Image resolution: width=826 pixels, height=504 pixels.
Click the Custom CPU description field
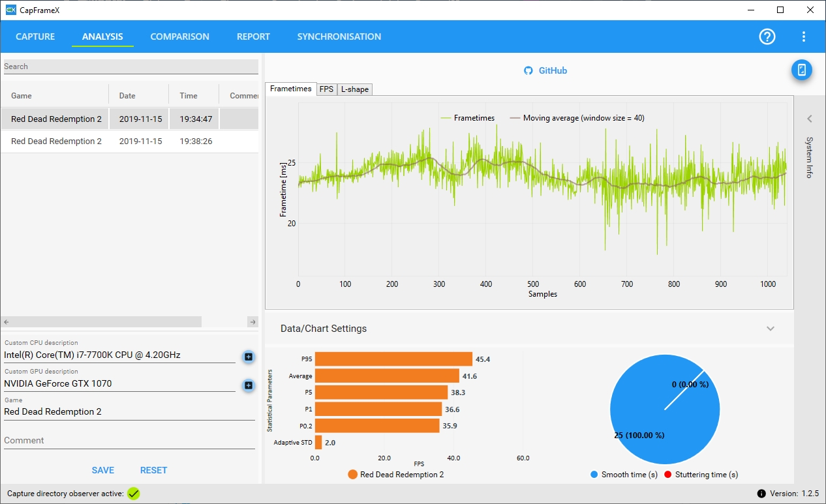(x=119, y=355)
